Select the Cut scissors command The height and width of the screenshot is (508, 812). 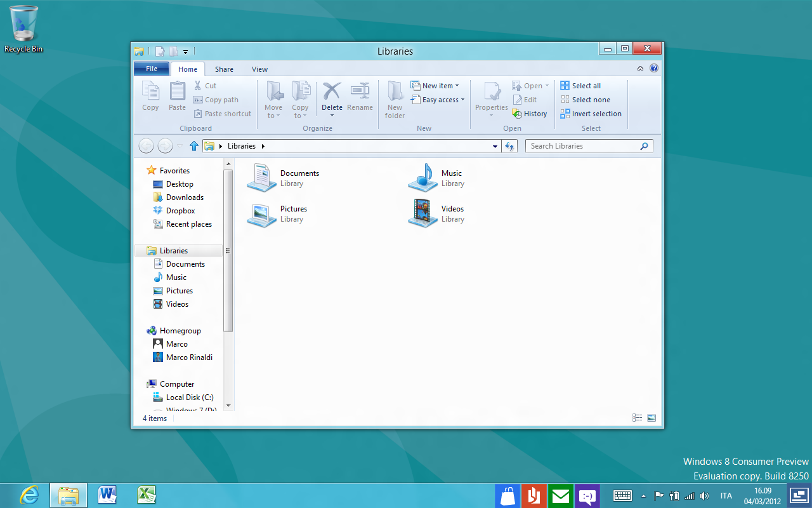pos(205,86)
